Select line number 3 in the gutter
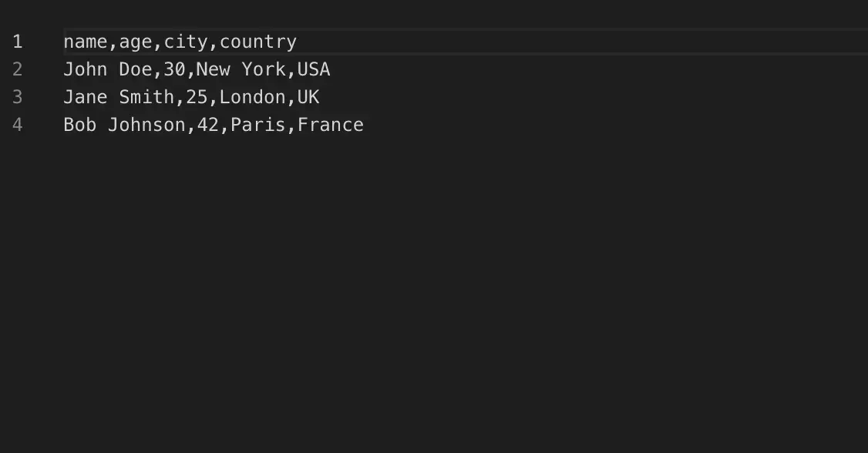The height and width of the screenshot is (453, 868). click(17, 97)
